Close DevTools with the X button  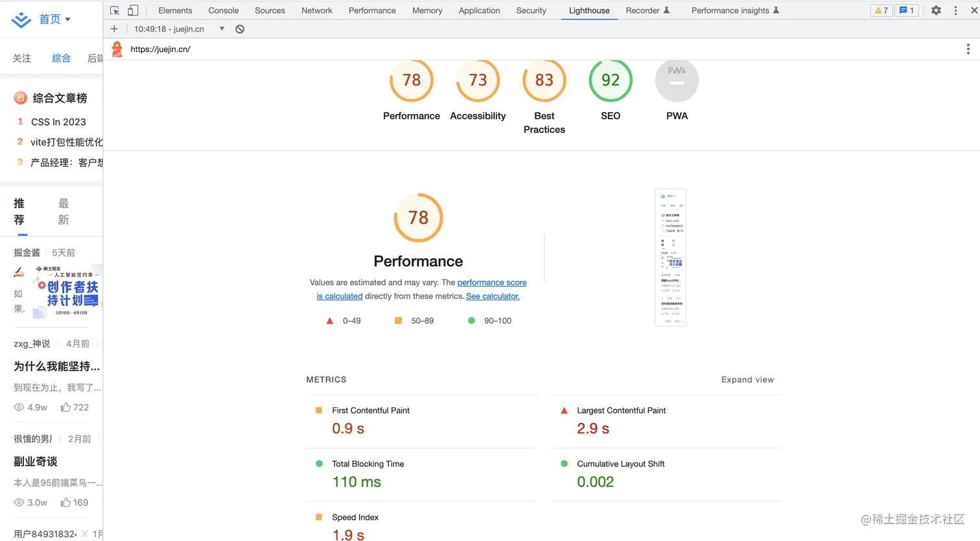974,10
